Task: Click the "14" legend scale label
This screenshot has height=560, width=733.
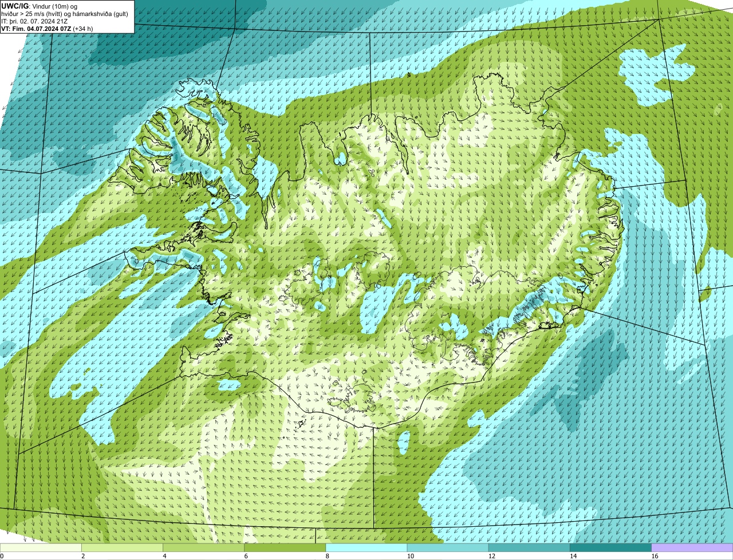Action: tap(573, 556)
